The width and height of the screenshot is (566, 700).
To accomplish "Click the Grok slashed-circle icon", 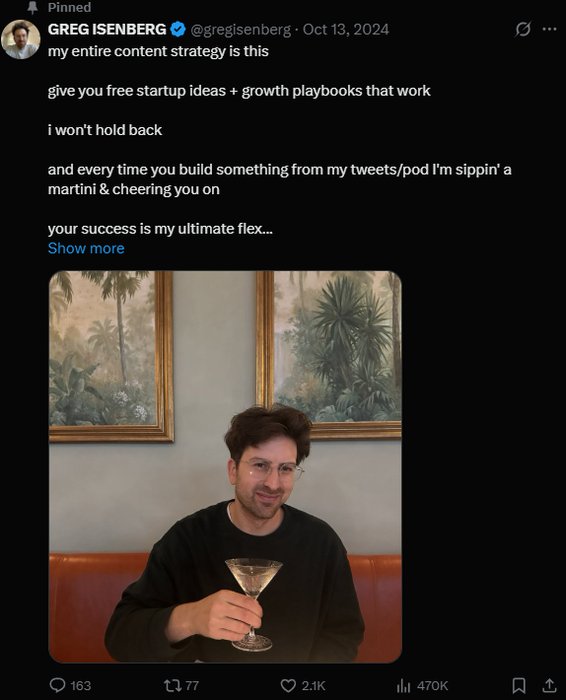I will point(523,29).
